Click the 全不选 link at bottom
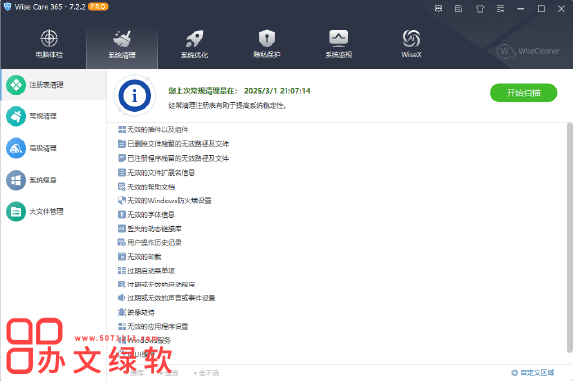573x382 pixels. 207,373
